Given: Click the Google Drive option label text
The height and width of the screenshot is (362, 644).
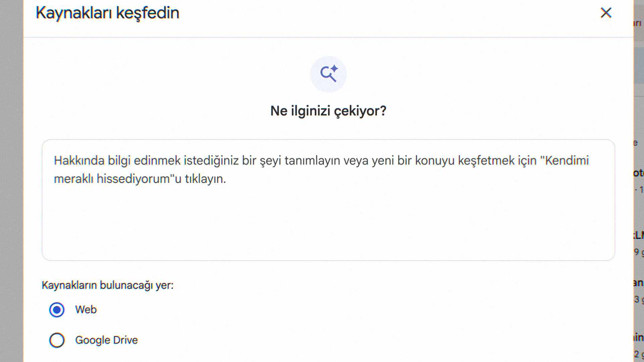Looking at the screenshot, I should click(106, 340).
